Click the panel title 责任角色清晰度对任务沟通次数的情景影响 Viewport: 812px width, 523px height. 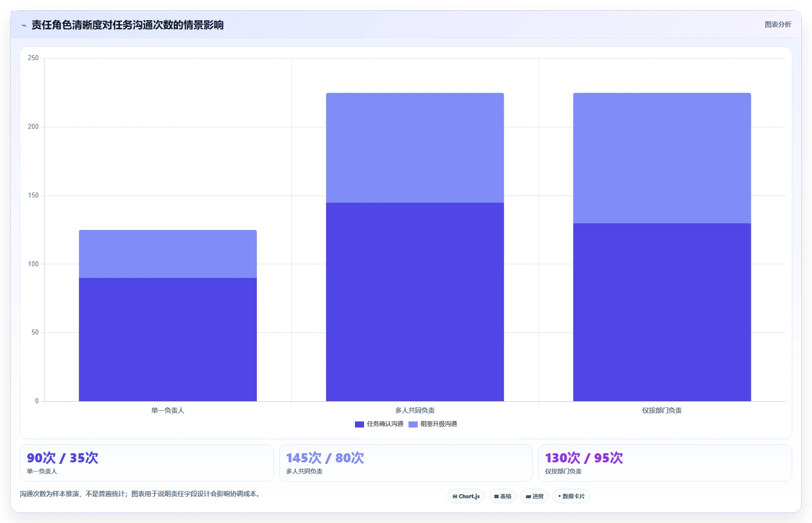tap(127, 25)
